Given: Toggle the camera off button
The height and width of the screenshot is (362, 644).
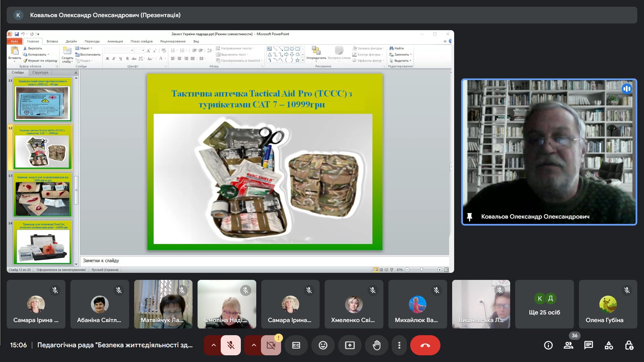Looking at the screenshot, I should 271,345.
